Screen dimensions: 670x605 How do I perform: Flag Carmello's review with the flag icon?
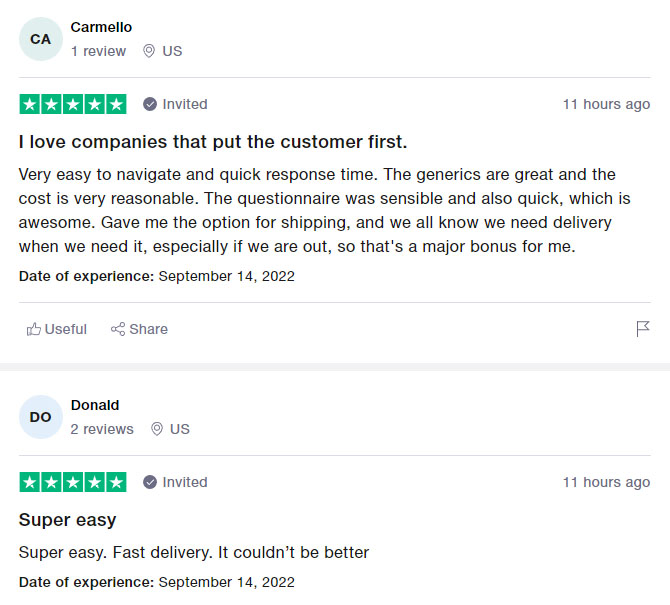click(x=643, y=329)
